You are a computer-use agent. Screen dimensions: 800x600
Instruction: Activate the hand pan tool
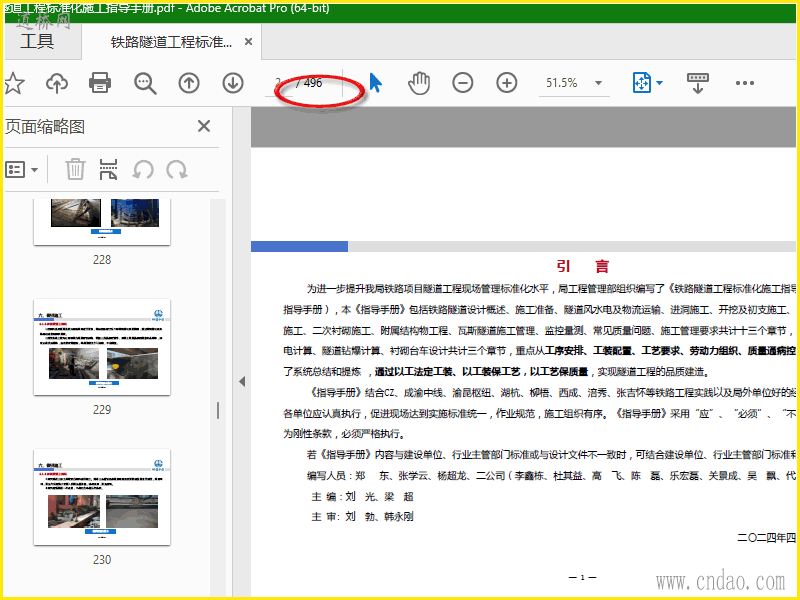[x=419, y=83]
